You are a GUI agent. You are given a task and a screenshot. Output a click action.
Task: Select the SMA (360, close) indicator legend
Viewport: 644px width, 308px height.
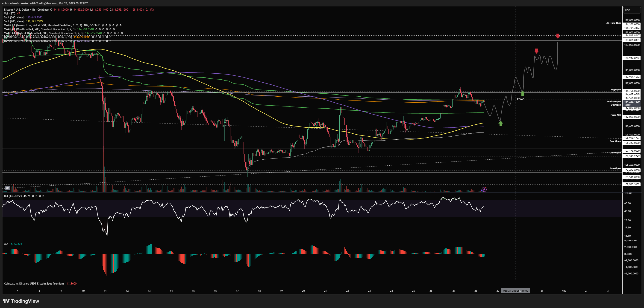coord(14,17)
